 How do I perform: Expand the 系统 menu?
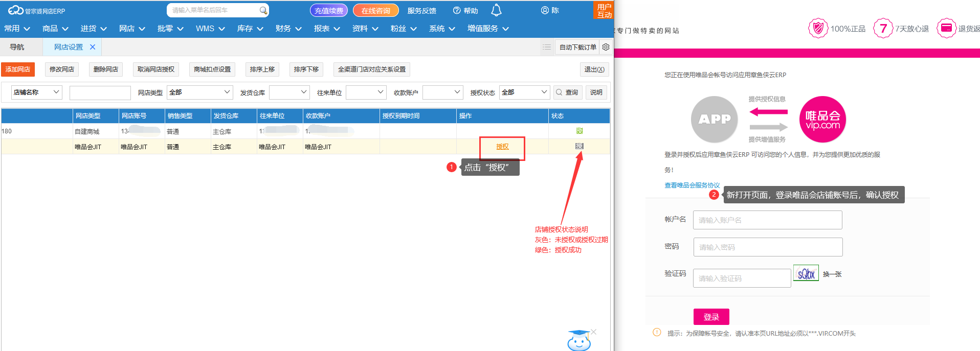click(x=442, y=29)
